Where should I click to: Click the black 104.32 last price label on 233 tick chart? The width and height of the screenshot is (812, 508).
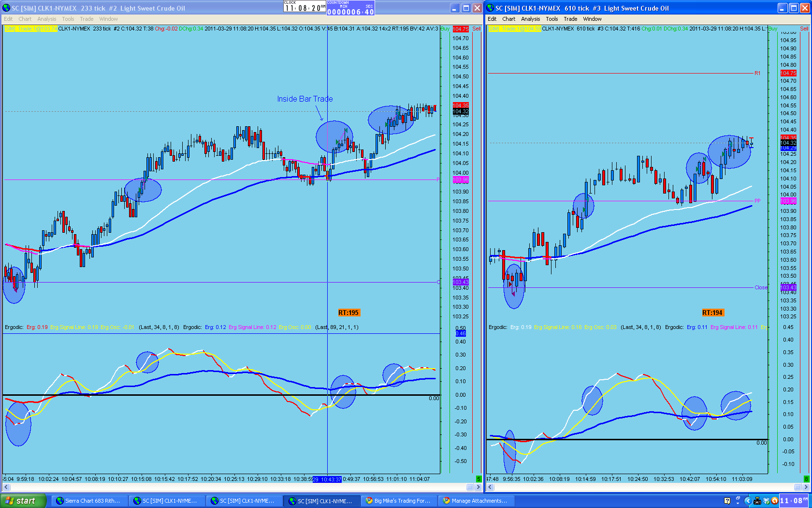coord(461,111)
